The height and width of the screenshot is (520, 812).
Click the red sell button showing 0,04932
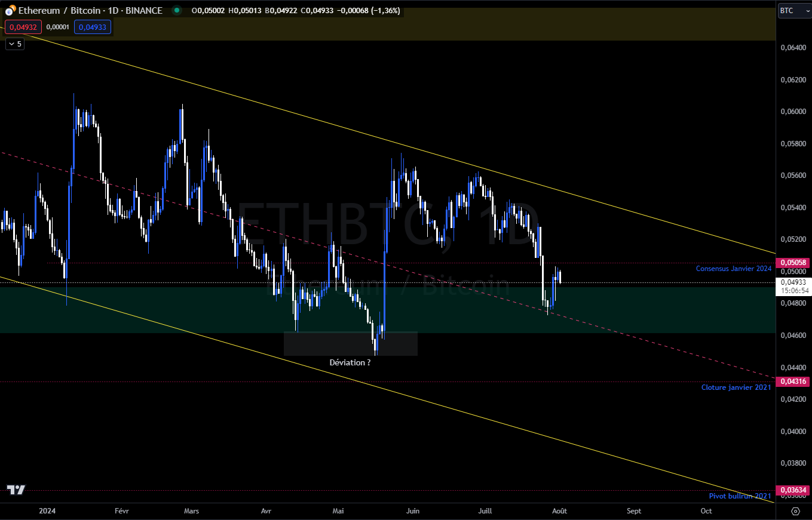point(23,27)
